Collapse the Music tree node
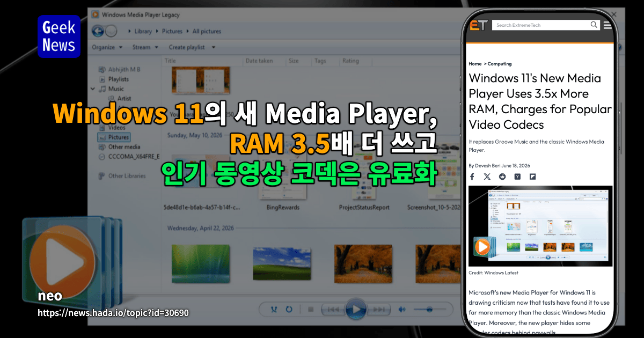 tap(93, 89)
